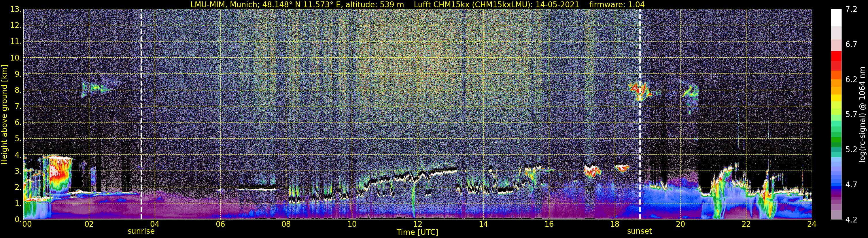Click the y-axis tick label '9.'
Screen dimensions: 868x238
[x=18, y=74]
